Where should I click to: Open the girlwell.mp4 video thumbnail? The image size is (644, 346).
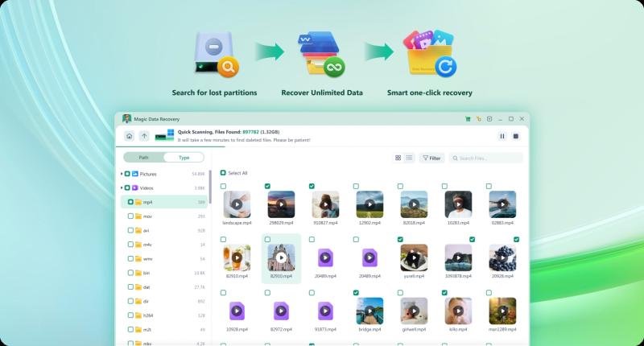pos(414,311)
